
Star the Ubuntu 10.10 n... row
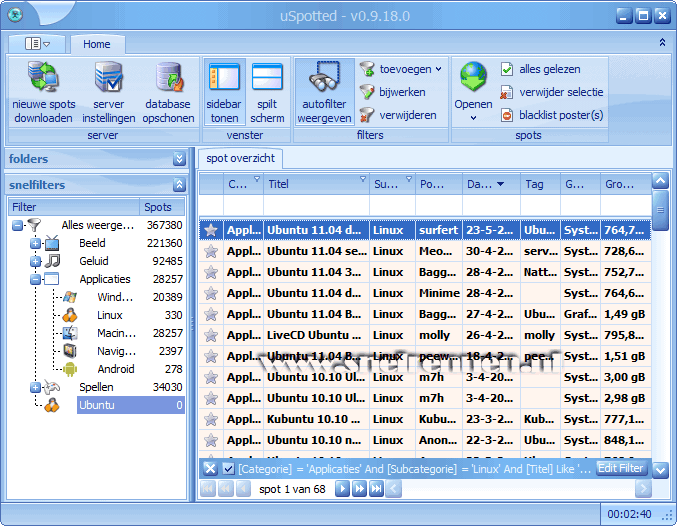click(211, 440)
